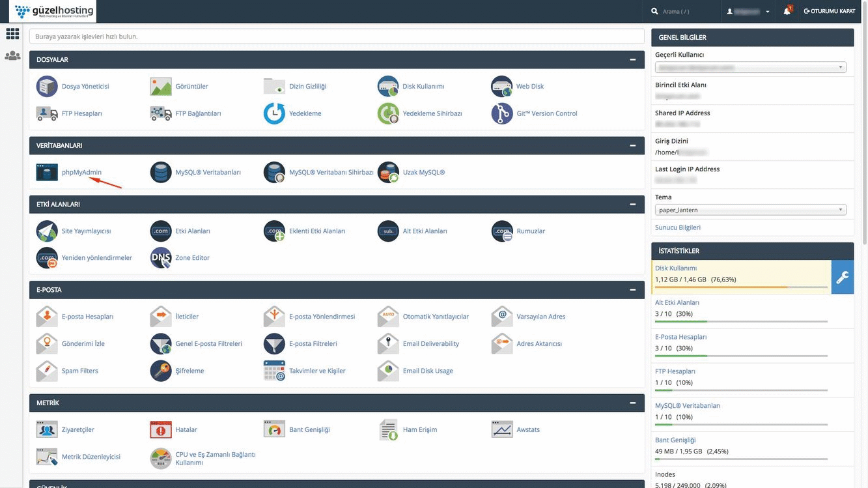Click the Ham Erişim link
This screenshot has width=868, height=488.
click(420, 429)
